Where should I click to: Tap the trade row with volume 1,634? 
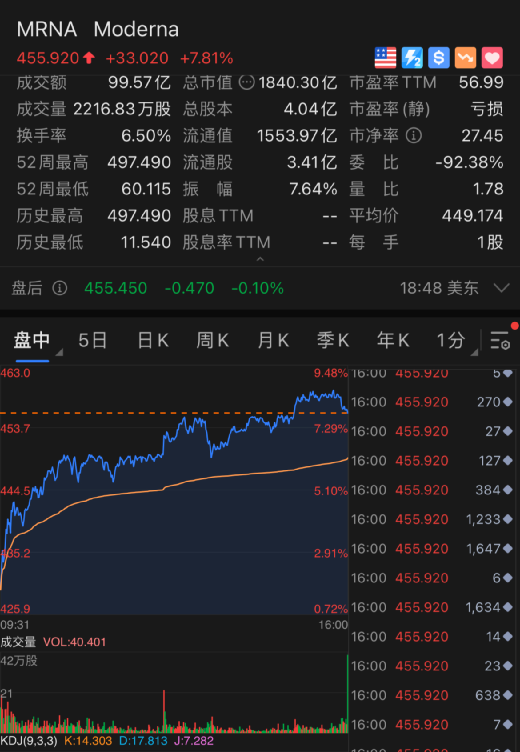tap(434, 607)
